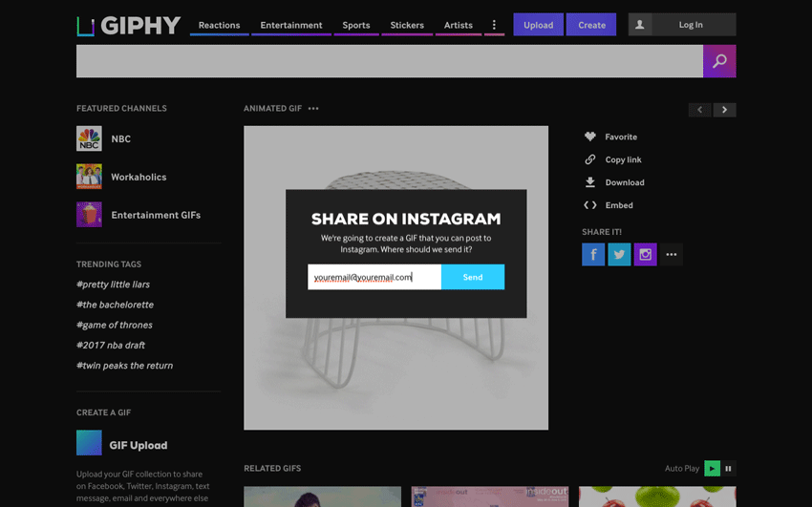
Task: Open the #game of thrones tag
Action: [x=115, y=325]
